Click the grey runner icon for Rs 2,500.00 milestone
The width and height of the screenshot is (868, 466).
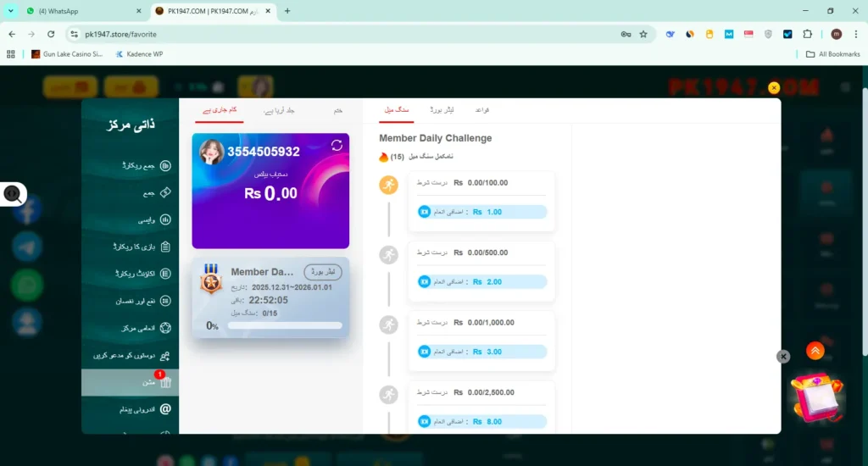tap(388, 395)
